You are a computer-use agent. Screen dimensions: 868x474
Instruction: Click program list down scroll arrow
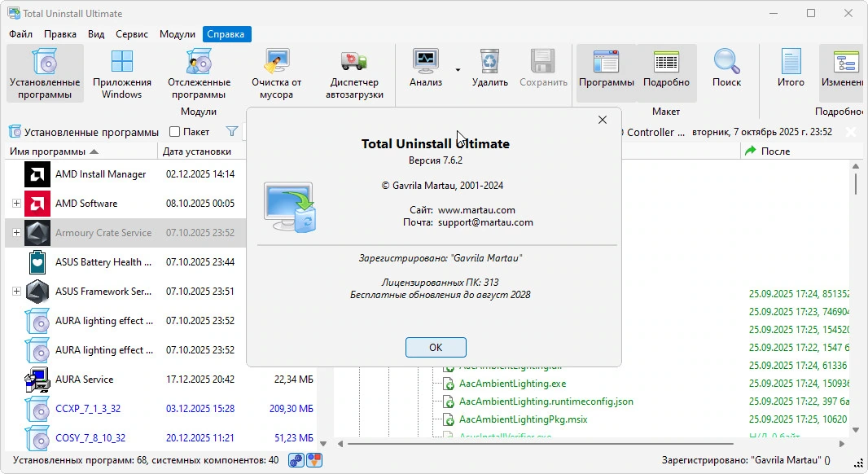pos(323,444)
